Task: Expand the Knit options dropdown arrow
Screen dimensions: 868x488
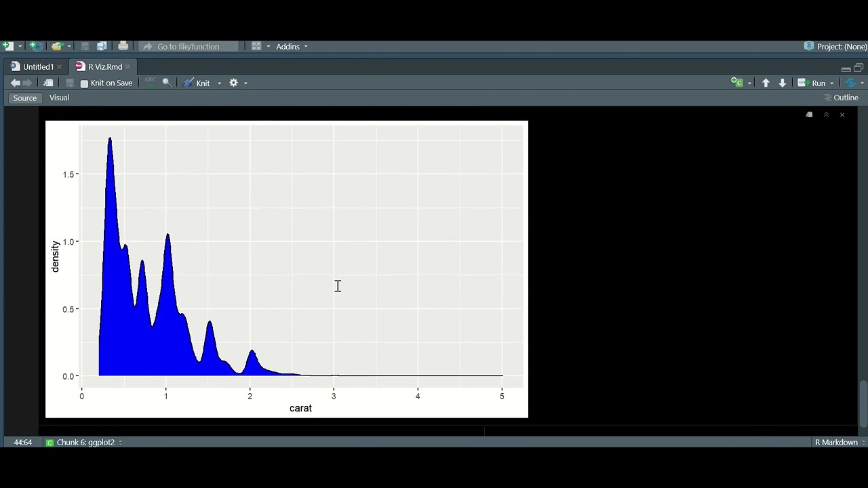Action: [x=219, y=83]
